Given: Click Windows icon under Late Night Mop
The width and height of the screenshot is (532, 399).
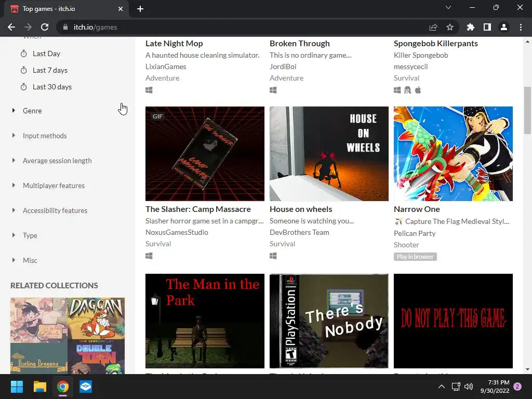Looking at the screenshot, I should (149, 90).
